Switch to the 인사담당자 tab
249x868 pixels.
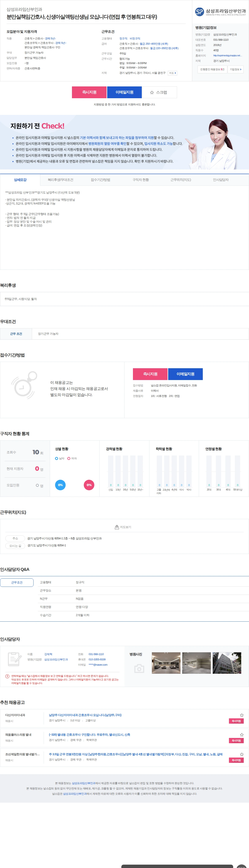coord(221,180)
